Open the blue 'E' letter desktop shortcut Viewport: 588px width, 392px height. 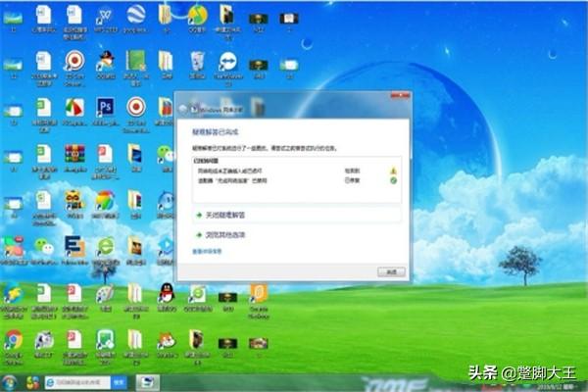click(x=74, y=247)
